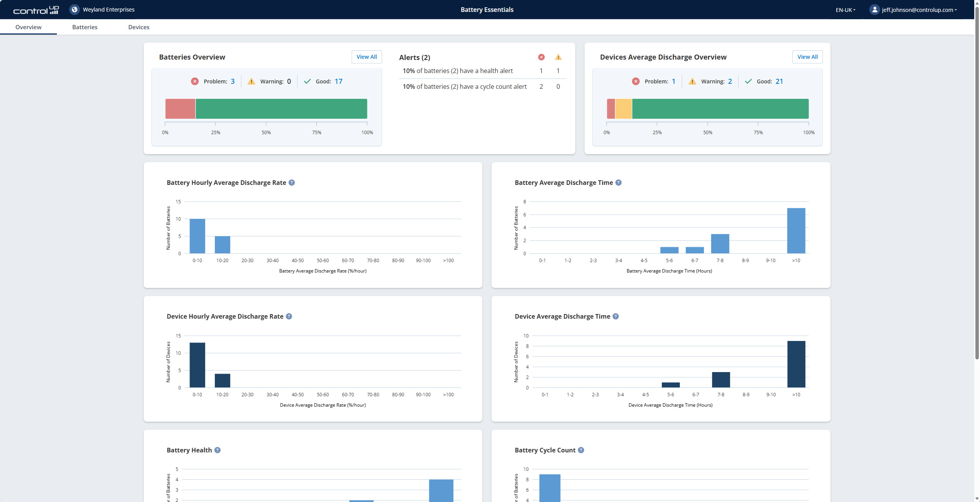The image size is (980, 502).
Task: Click the red segment of Batteries Overview bar
Action: coord(180,109)
